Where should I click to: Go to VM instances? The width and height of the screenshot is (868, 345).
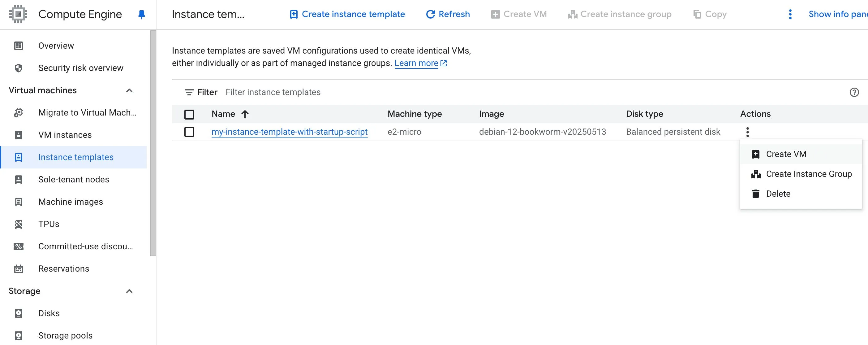73,134
